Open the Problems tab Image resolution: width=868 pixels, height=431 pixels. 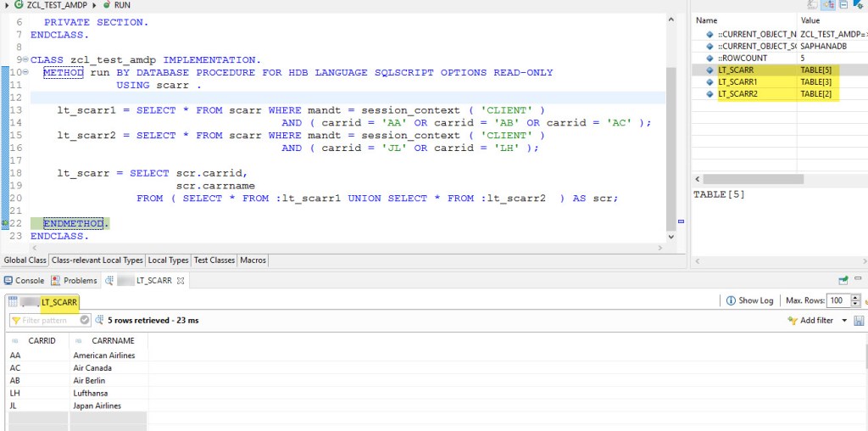pos(75,280)
